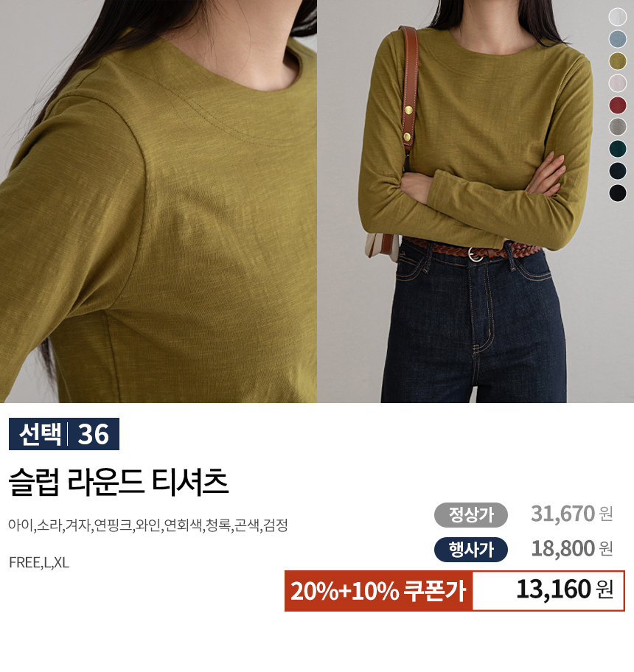Select the sky blue color swatch
Screen dimensions: 634x672
click(618, 39)
